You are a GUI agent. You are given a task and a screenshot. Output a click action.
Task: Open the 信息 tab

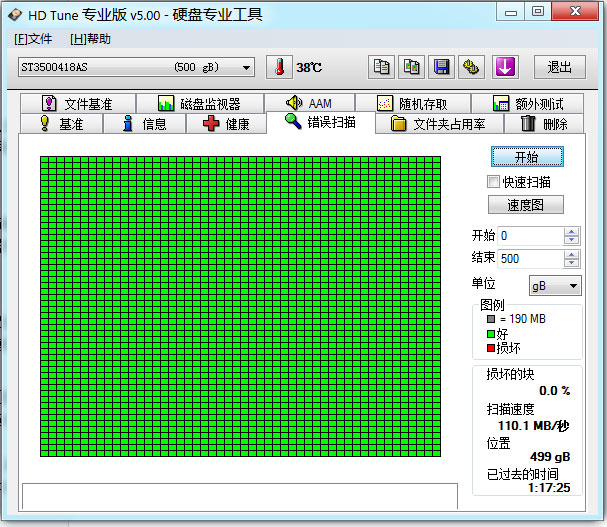[x=145, y=124]
